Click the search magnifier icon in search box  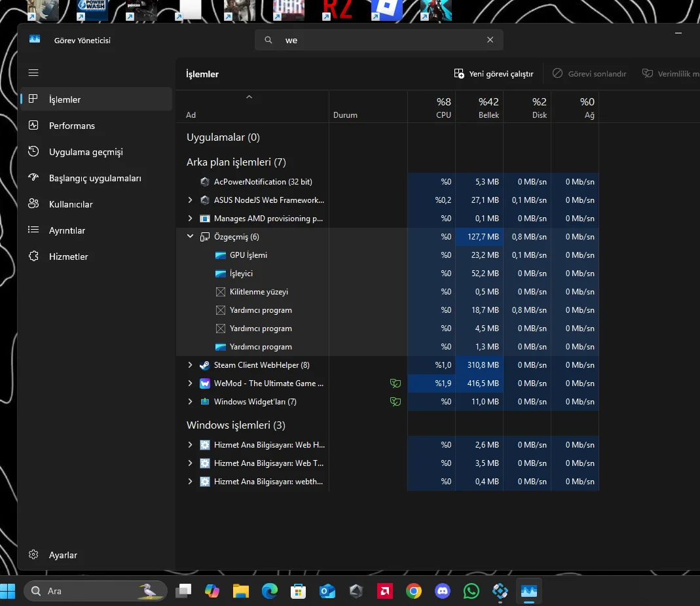pos(268,40)
